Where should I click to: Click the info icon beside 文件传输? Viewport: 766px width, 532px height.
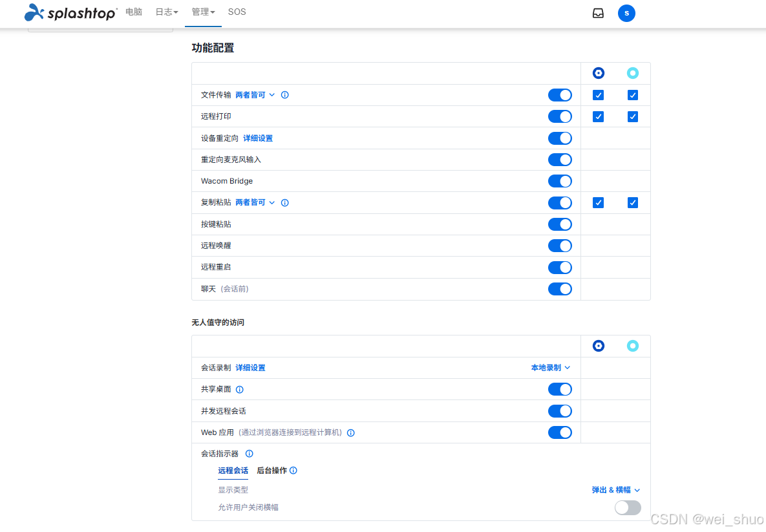point(284,94)
